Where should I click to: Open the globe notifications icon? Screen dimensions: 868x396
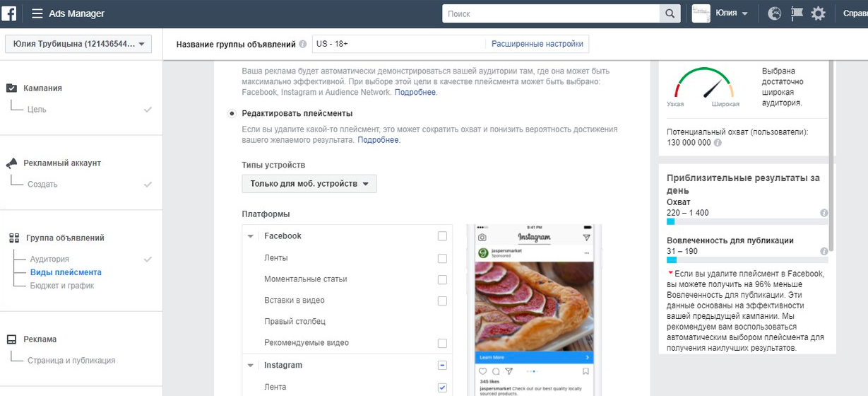click(x=775, y=13)
